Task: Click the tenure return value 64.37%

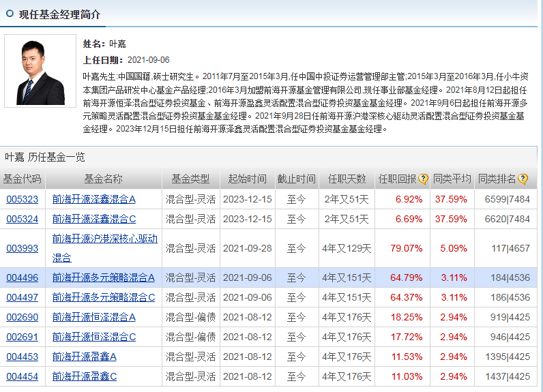Action: point(406,297)
